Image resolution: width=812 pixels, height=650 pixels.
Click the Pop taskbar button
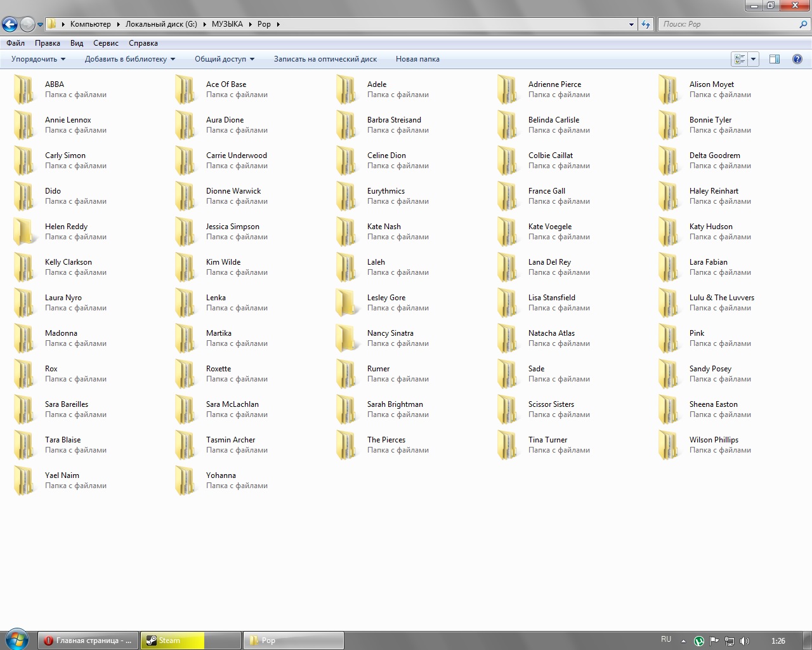[x=294, y=640]
